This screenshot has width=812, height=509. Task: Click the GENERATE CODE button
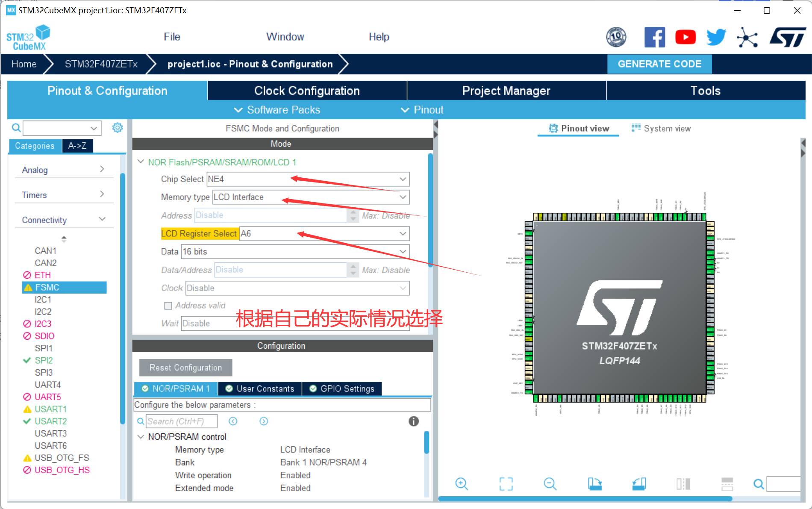(659, 64)
